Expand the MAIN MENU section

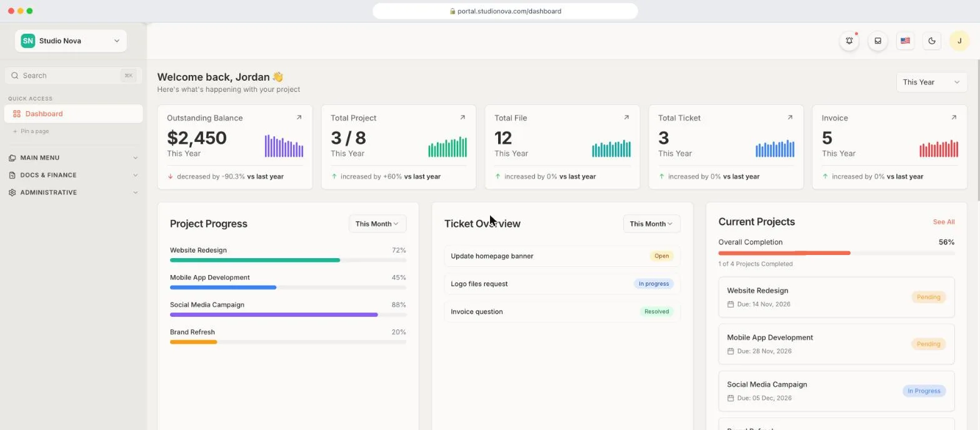tap(73, 157)
